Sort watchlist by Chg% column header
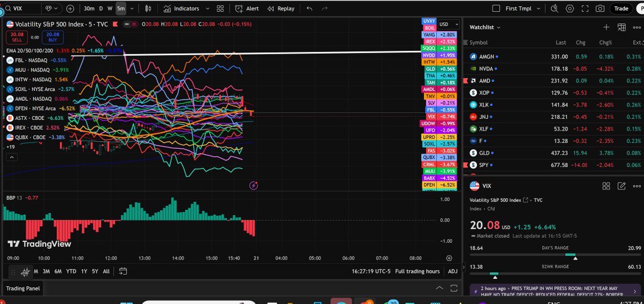The image size is (644, 304). click(x=605, y=43)
